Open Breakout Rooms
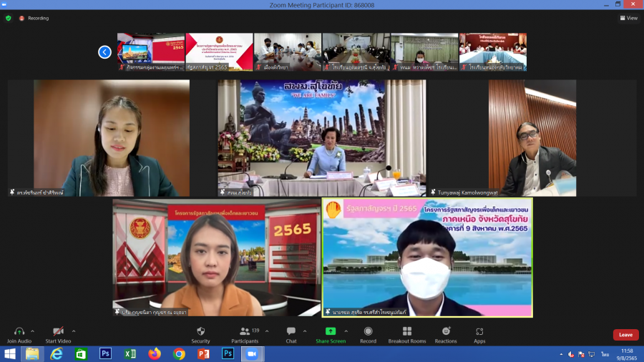The width and height of the screenshot is (644, 362). pyautogui.click(x=407, y=331)
